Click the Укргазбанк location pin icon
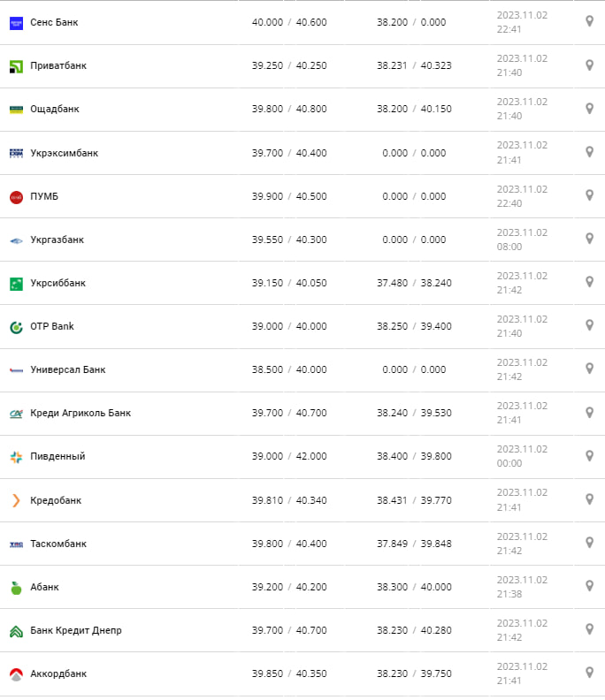The height and width of the screenshot is (700, 605). [589, 239]
